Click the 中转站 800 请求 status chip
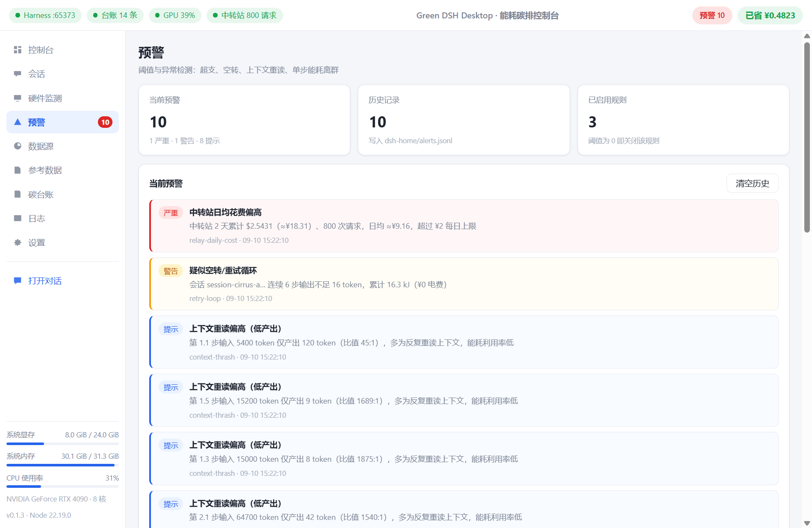 pos(245,15)
